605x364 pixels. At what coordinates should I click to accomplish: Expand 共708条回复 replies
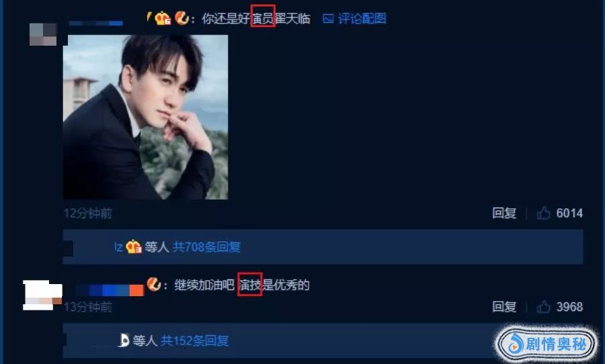point(206,246)
